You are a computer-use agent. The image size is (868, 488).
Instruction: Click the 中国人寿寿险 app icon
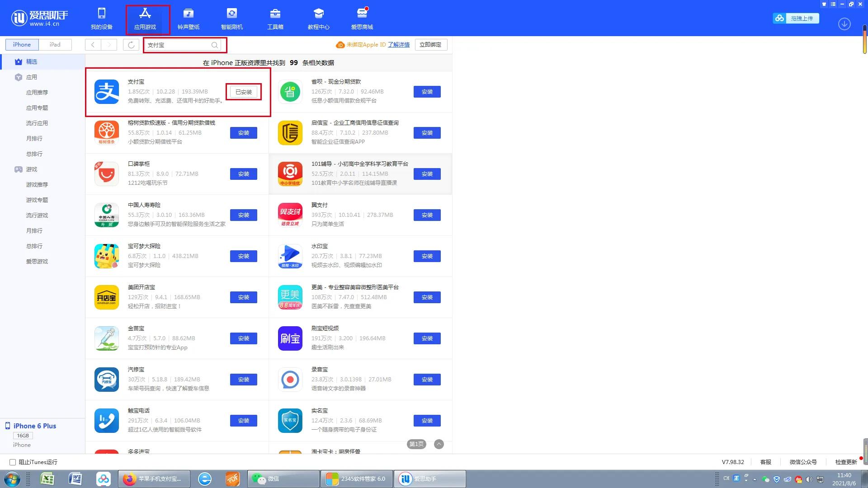pos(107,215)
